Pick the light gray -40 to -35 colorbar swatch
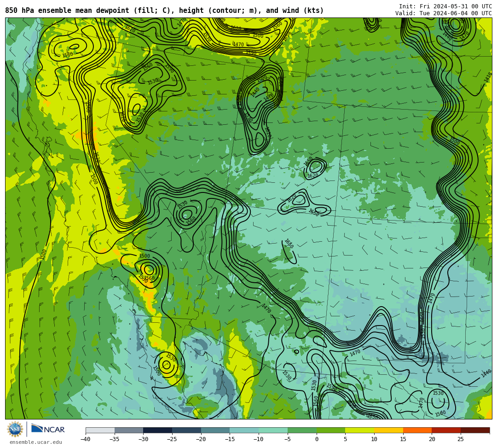Screen dimensions: 497x448 100,430
